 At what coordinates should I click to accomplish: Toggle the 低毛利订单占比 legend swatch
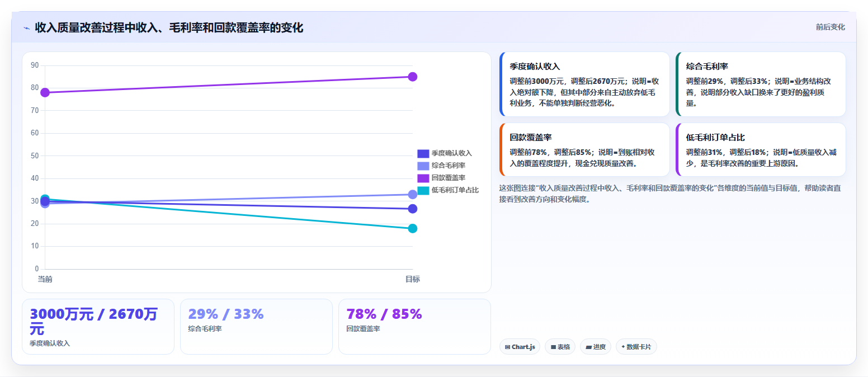(x=423, y=190)
